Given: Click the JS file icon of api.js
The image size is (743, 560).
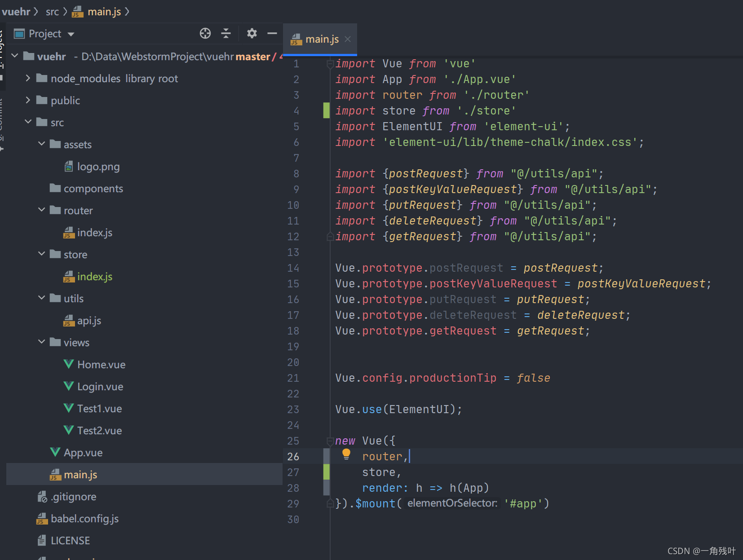Looking at the screenshot, I should point(69,321).
